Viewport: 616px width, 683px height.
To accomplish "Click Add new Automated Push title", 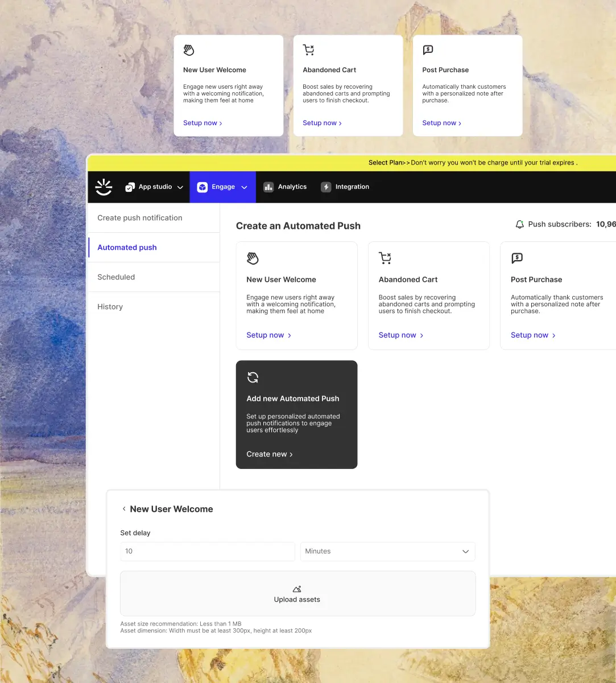I will click(293, 399).
